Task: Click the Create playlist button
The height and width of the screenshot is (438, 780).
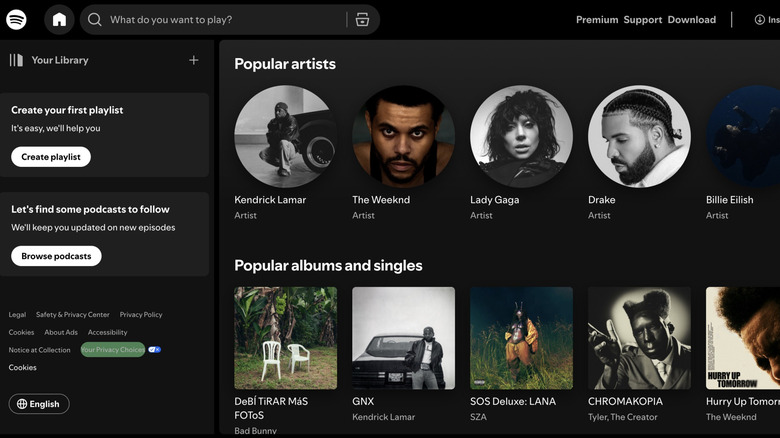Action: (x=51, y=157)
